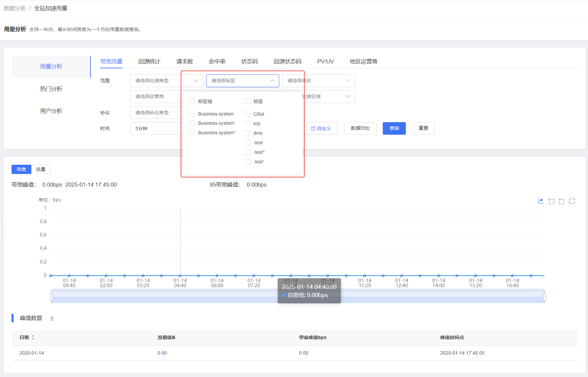Screen dimensions: 588x377
Task: Switch to the 地区运营商 tab
Action: pos(363,61)
